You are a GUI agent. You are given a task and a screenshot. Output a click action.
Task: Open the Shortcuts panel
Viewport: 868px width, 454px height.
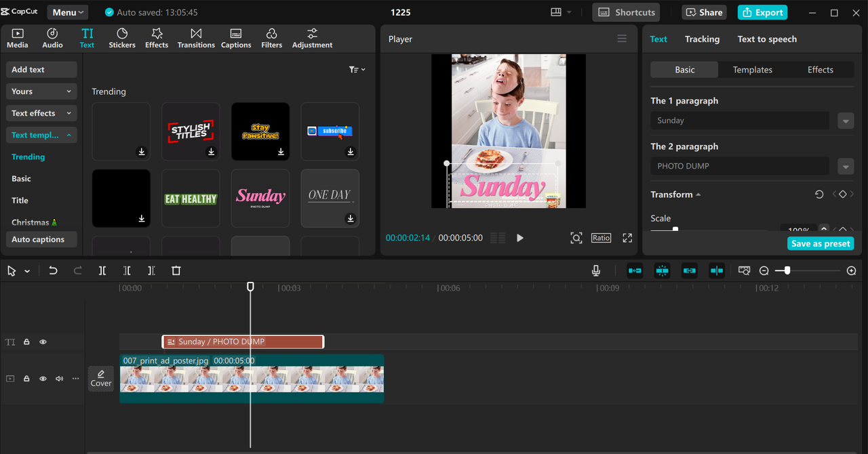tap(626, 12)
